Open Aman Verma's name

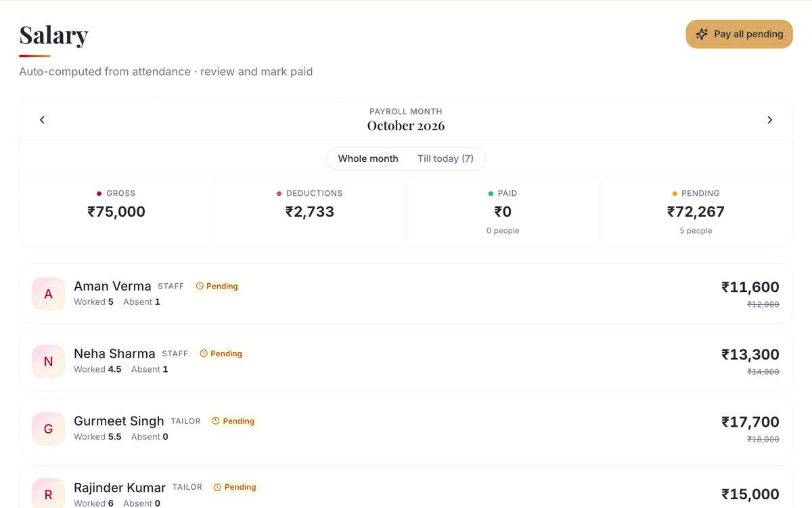point(112,287)
